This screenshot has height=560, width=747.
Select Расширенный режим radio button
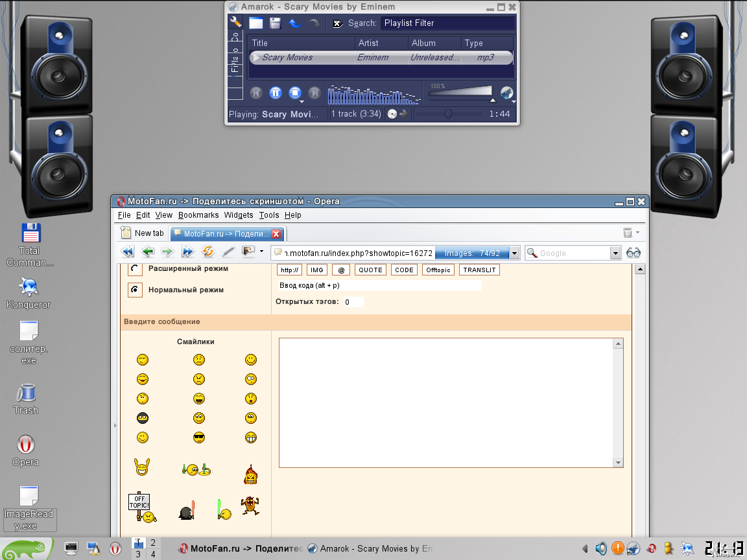click(x=135, y=268)
